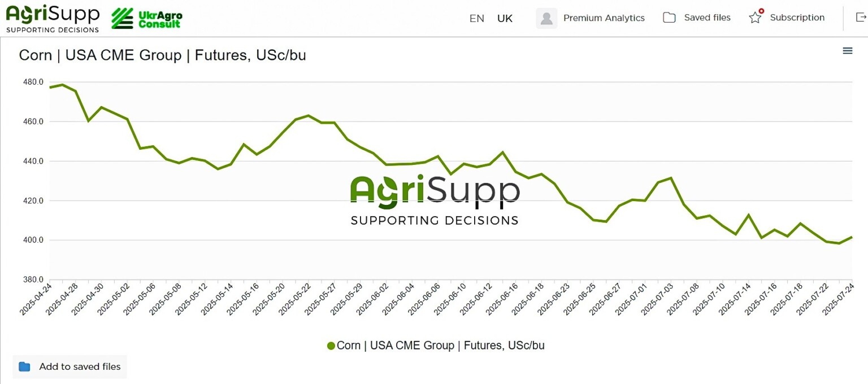Toggle the Corn series via its legend entry
This screenshot has height=384, width=868.
tap(436, 345)
